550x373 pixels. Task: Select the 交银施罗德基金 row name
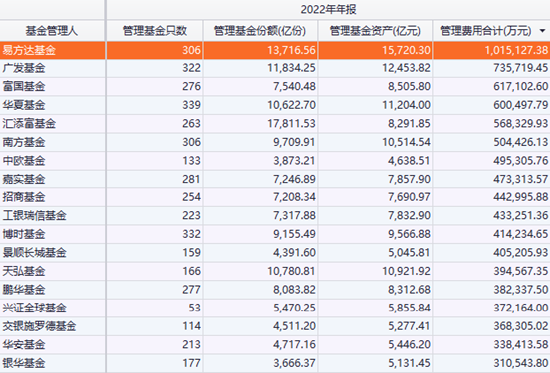[x=39, y=326]
